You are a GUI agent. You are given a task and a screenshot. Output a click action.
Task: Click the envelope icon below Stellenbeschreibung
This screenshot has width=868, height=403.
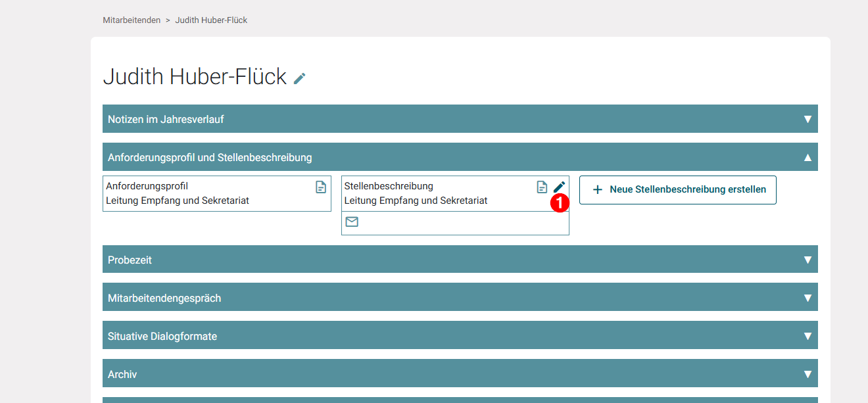tap(352, 222)
